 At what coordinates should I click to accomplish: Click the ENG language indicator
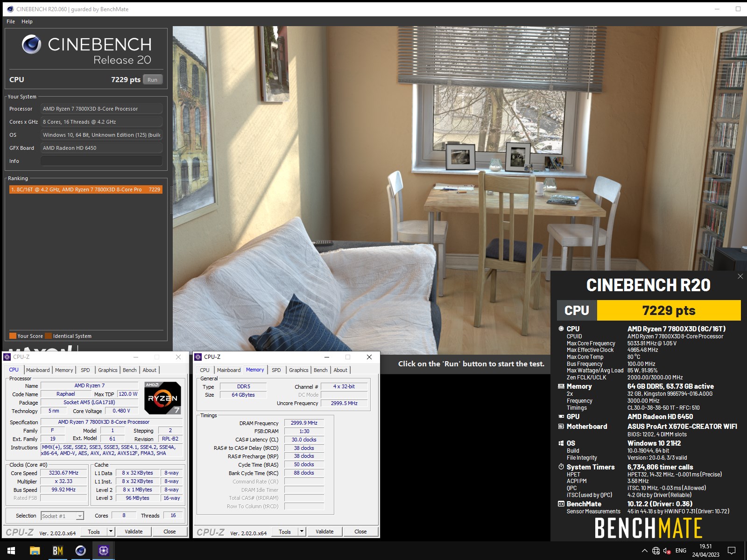coord(681,551)
